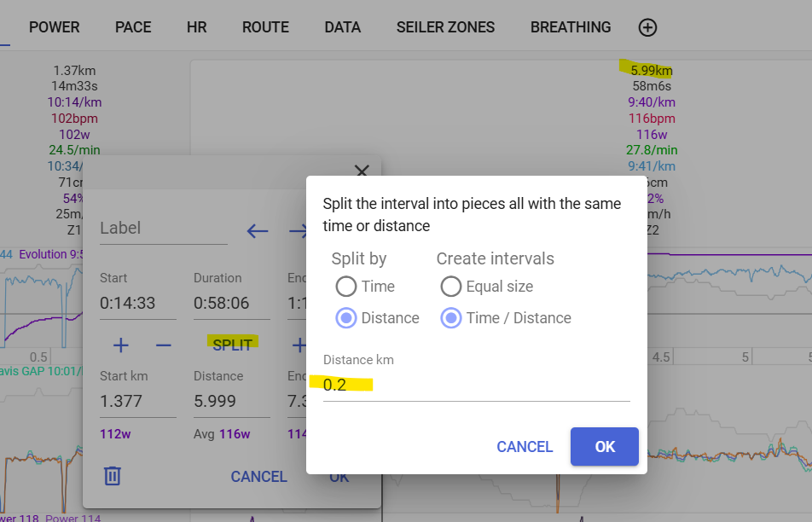The image size is (812, 522).
Task: Open the PACE tab
Action: coord(133,27)
